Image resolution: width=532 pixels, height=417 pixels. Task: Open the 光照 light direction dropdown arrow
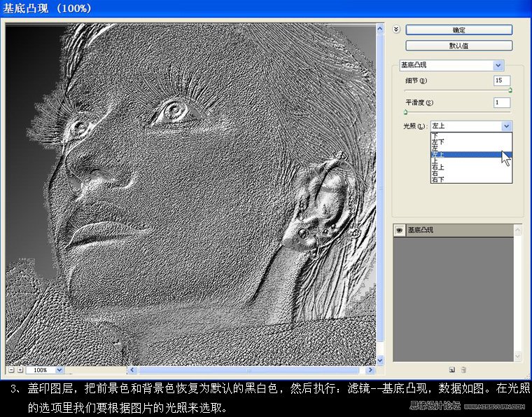(x=506, y=126)
